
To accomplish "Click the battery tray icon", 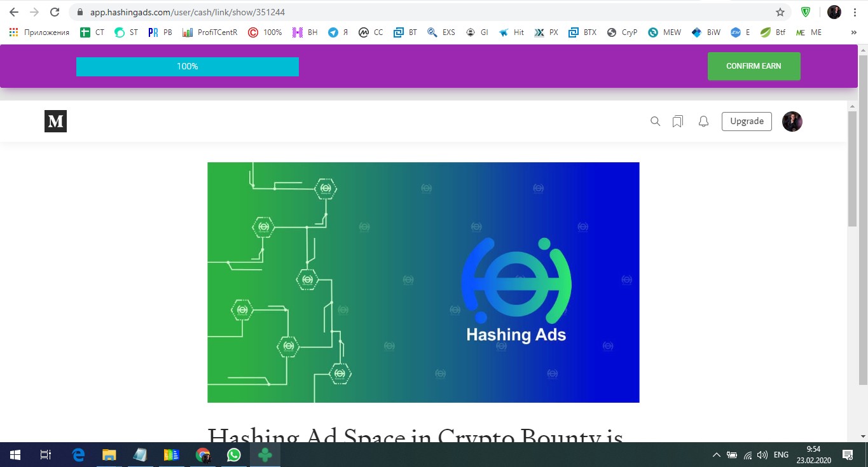I will click(732, 455).
